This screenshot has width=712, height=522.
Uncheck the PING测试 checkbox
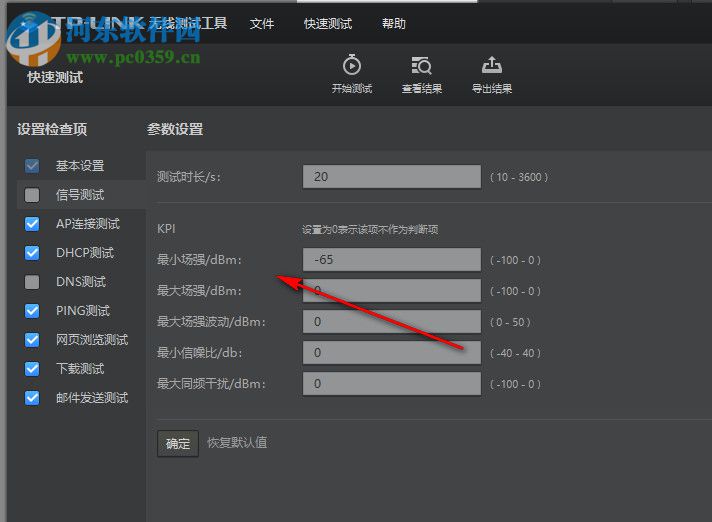point(32,311)
